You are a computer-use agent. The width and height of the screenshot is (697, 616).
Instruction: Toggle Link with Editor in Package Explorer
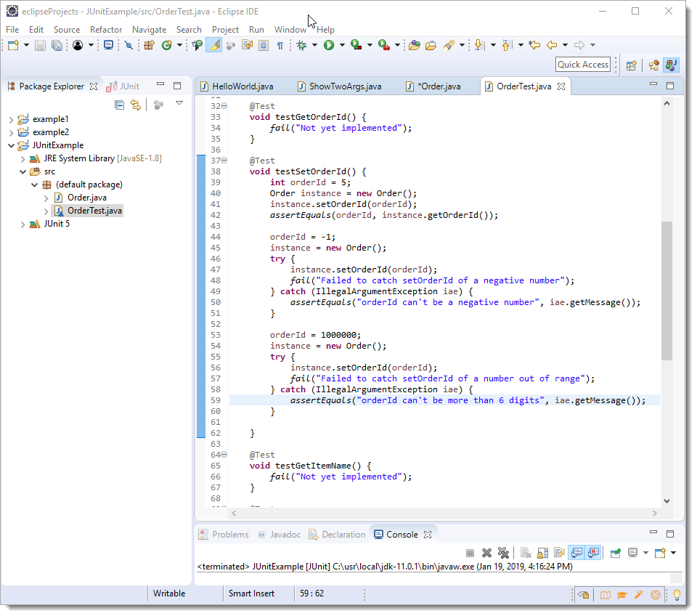(x=136, y=105)
